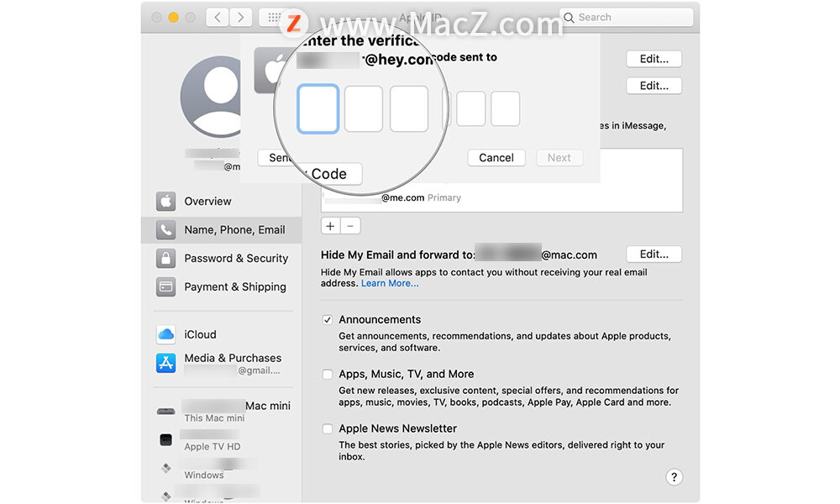Image resolution: width=840 pixels, height=504 pixels.
Task: Go forward with the right chevron
Action: coord(241,17)
